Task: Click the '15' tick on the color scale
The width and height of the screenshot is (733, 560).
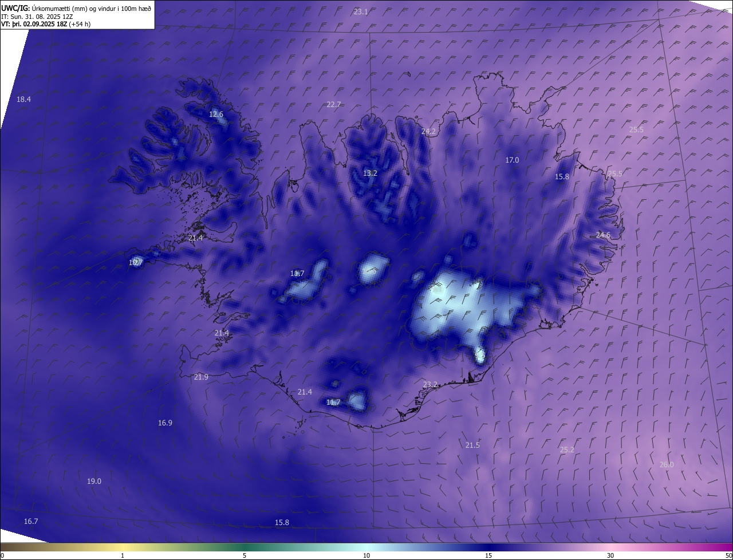Action: click(x=488, y=555)
